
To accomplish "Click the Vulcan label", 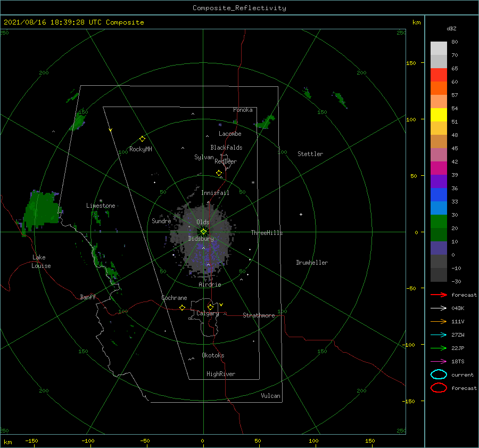I will coord(270,396).
